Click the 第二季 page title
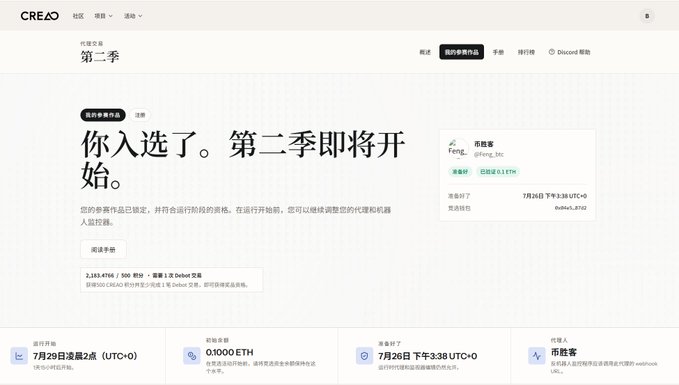This screenshot has height=385, width=679. coord(100,56)
